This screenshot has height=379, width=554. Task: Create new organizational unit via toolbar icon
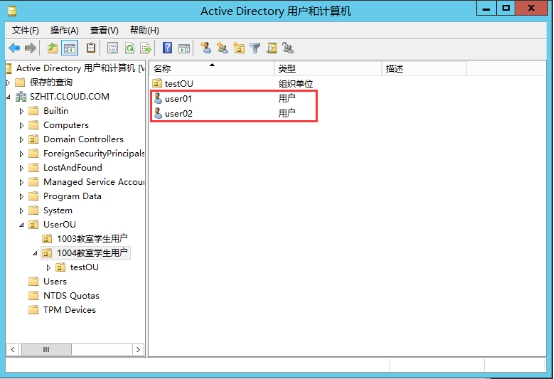(239, 48)
